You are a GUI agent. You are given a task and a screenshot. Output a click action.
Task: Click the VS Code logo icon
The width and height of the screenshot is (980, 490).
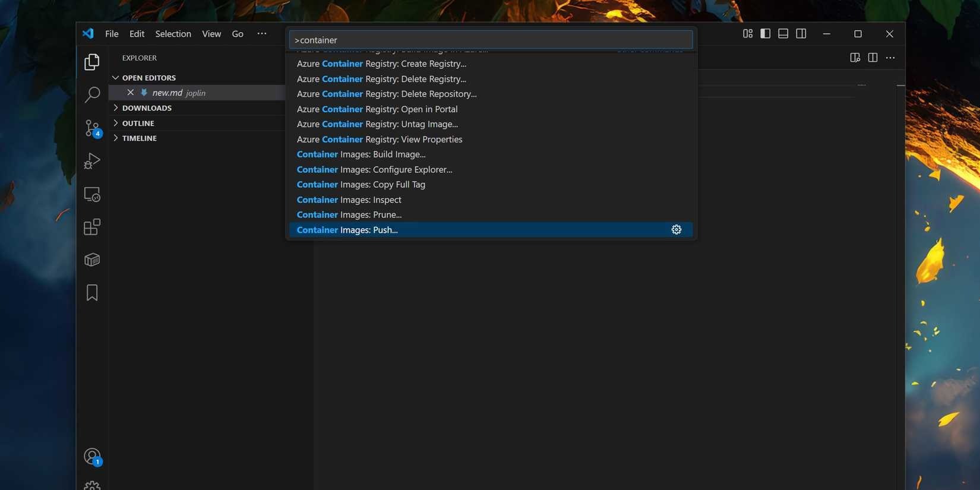[88, 33]
